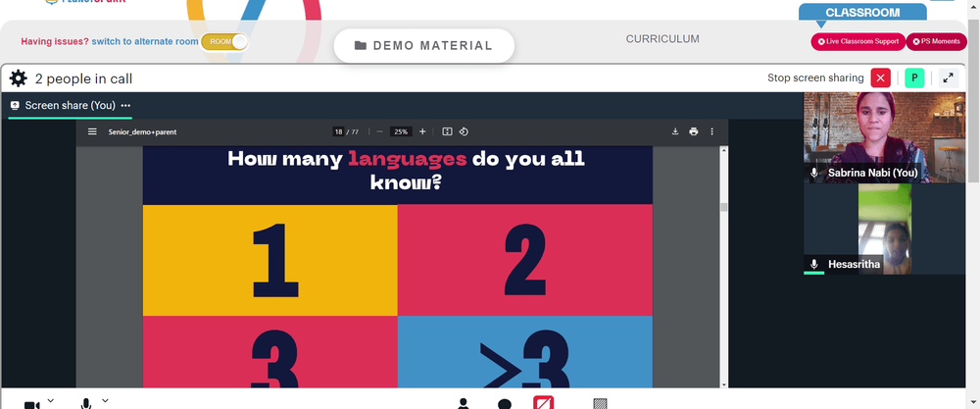Click the red tile with answer 2

[x=525, y=260]
